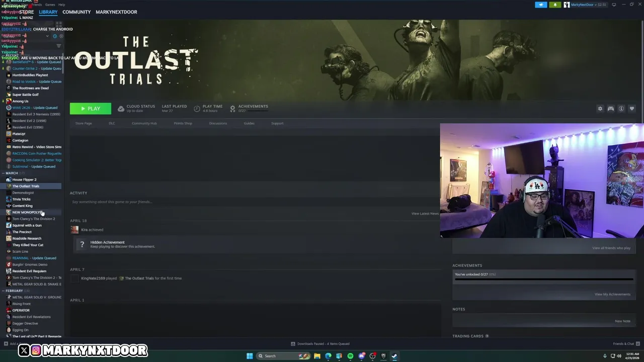The image size is (644, 362).
Task: Focus the activity comment field
Action: [x=254, y=202]
